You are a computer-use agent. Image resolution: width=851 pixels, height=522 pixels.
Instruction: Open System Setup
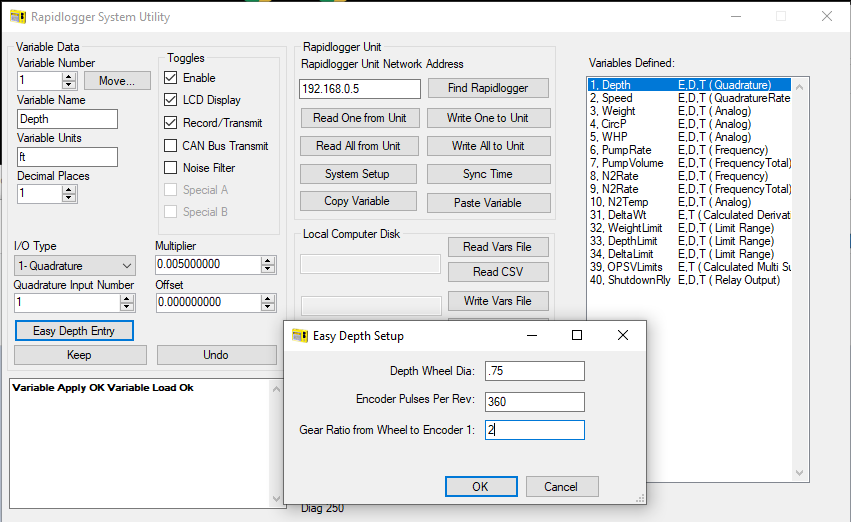point(358,174)
